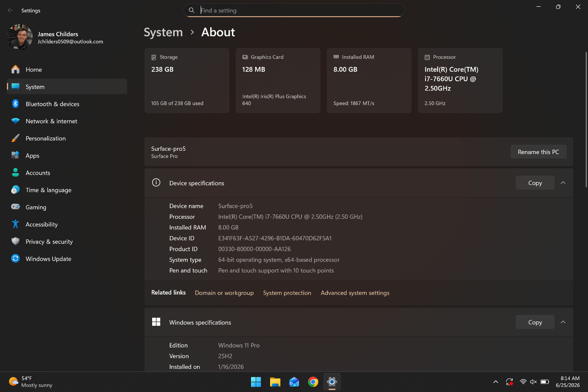Click the Accessibility figure icon
The height and width of the screenshot is (392, 588).
point(15,224)
